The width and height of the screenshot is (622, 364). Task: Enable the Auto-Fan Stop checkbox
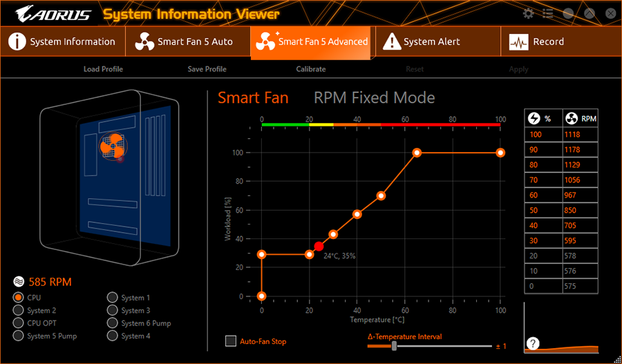click(x=231, y=341)
